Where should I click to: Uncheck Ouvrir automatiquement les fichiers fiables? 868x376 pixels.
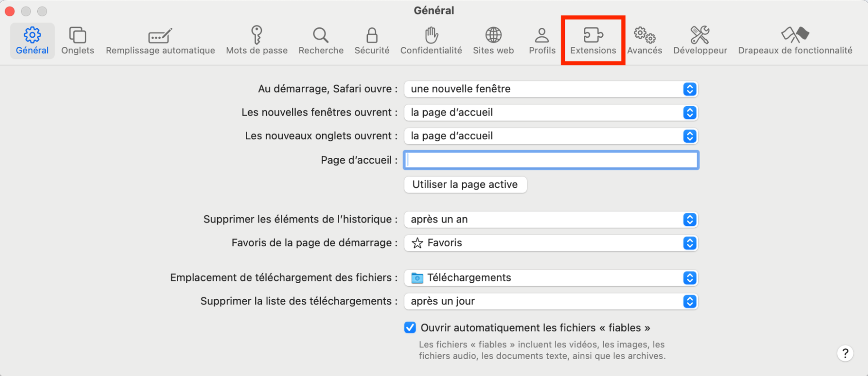pos(410,327)
